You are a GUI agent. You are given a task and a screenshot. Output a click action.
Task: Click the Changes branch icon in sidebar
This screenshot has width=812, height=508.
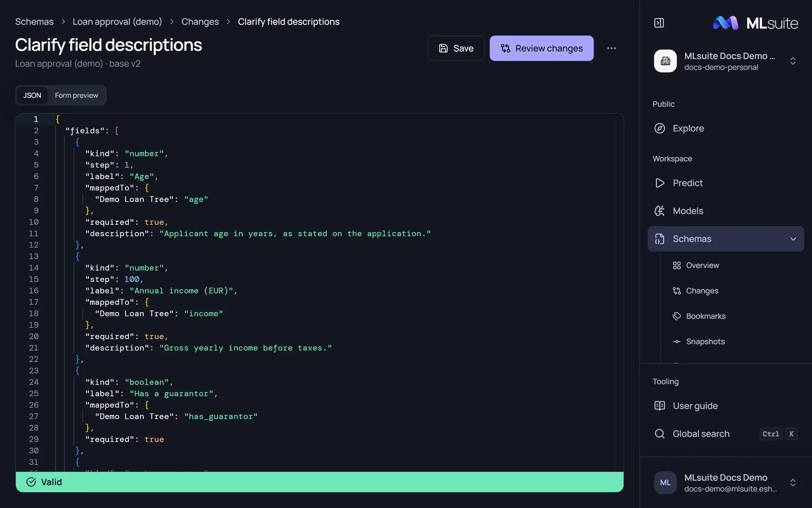coord(677,291)
